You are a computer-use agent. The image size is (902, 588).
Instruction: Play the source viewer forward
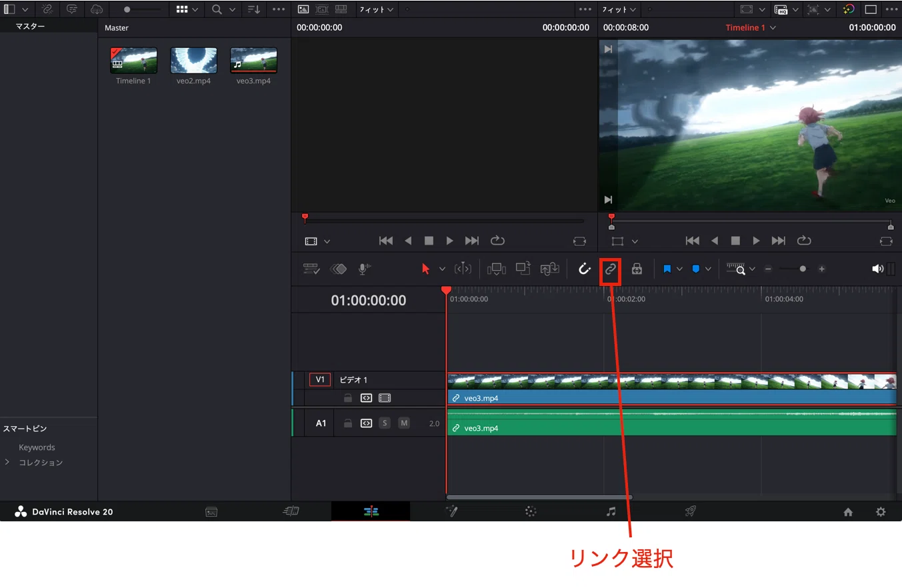[x=449, y=241]
